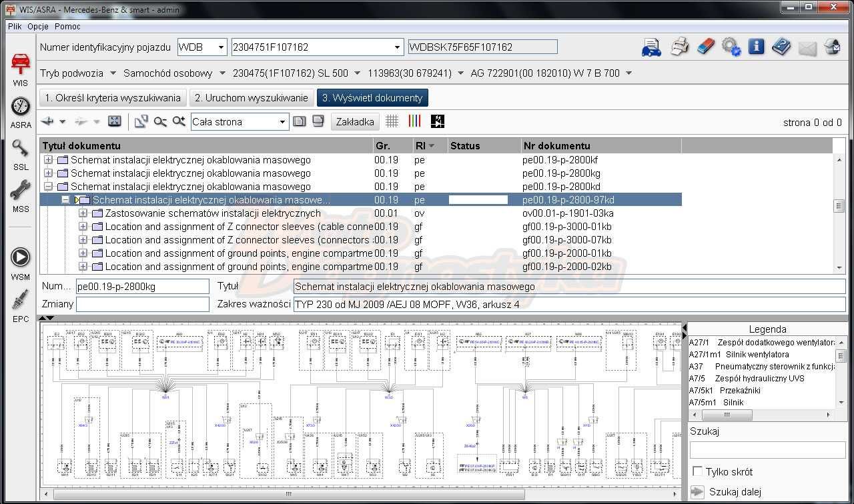Sort by the Nr dokumentu column header
Viewport: 854px width, 504px height.
tap(600, 146)
